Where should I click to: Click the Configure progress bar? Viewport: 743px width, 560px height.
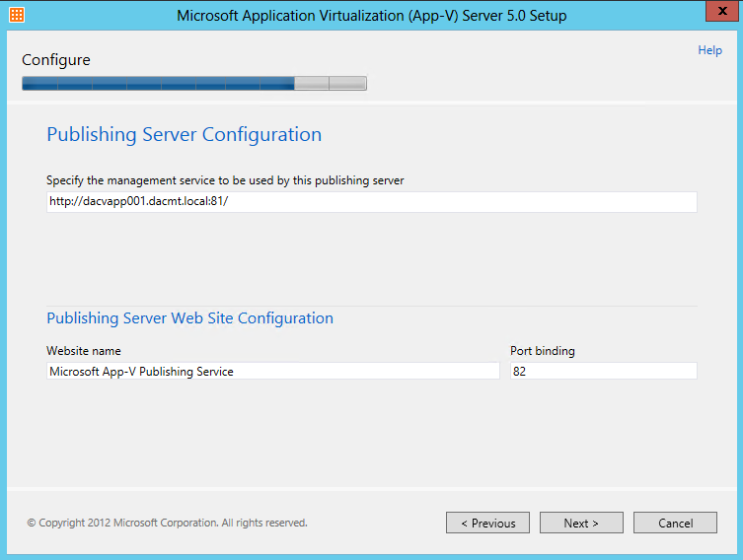point(194,84)
